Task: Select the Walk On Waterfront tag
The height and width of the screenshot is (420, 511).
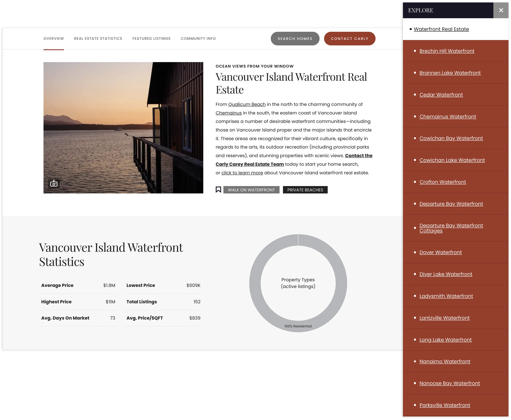Action: point(251,190)
